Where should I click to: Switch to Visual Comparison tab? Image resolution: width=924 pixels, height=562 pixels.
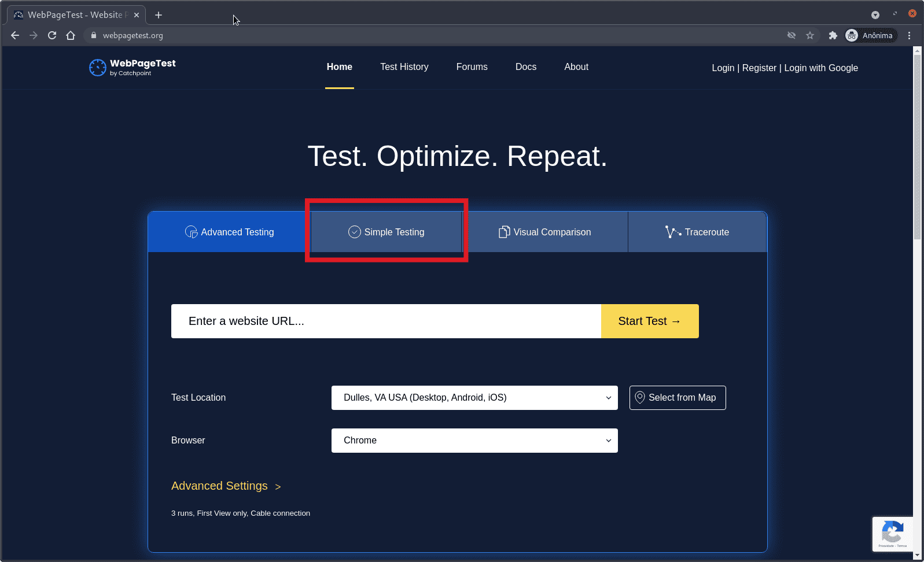click(x=545, y=232)
